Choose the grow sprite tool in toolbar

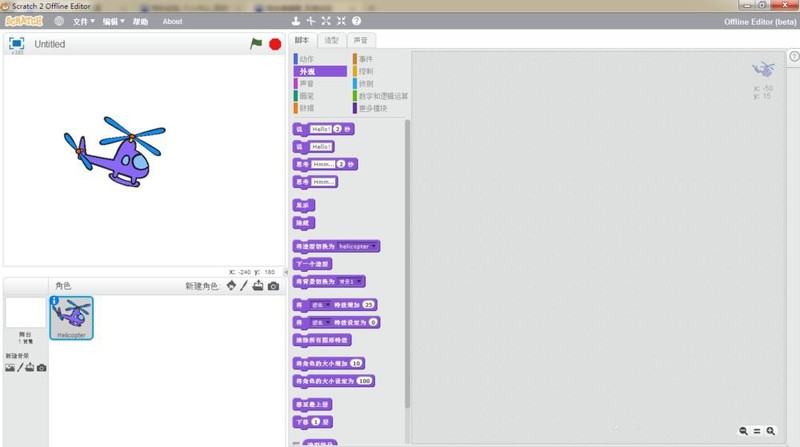click(x=326, y=21)
